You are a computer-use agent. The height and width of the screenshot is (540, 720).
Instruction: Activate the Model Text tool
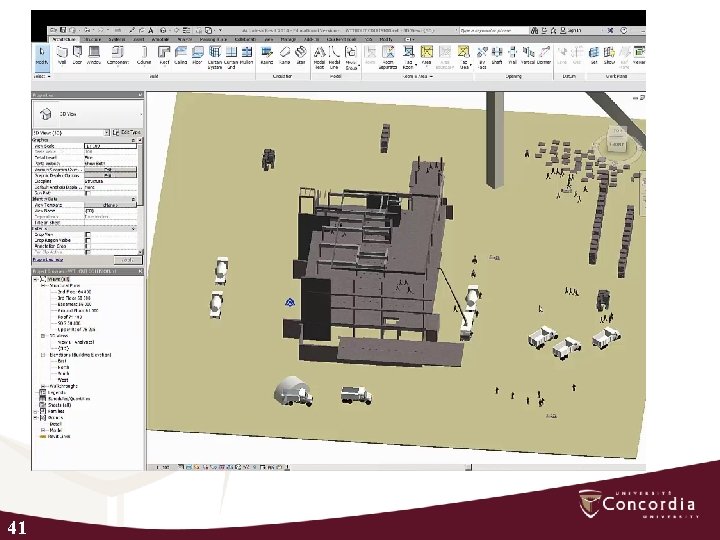(x=319, y=57)
